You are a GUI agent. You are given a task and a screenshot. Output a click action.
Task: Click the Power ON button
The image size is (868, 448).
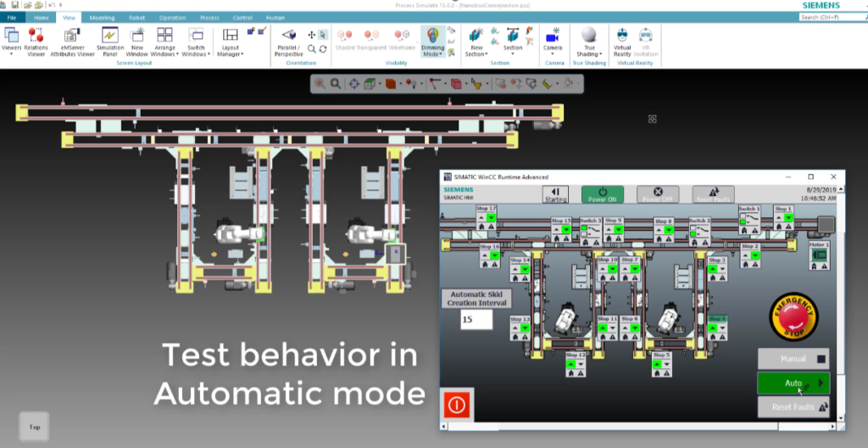click(603, 194)
